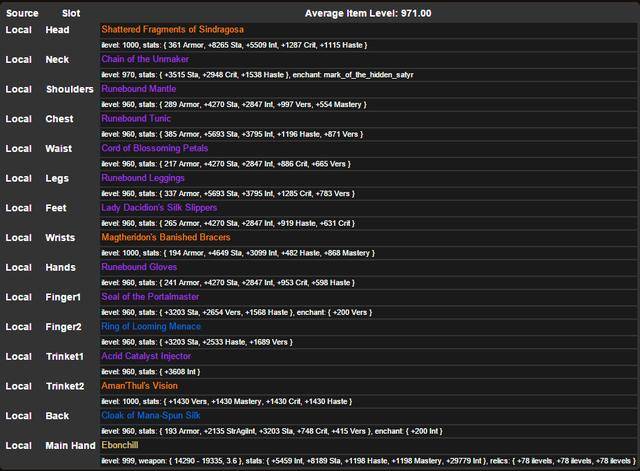Select the Hands slot label
Viewport: 640px width, 471px height.
click(61, 268)
